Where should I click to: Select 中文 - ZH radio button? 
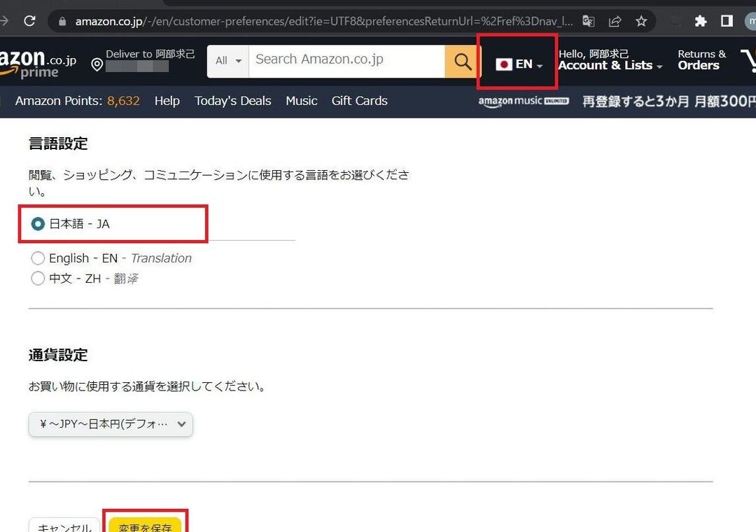click(38, 279)
